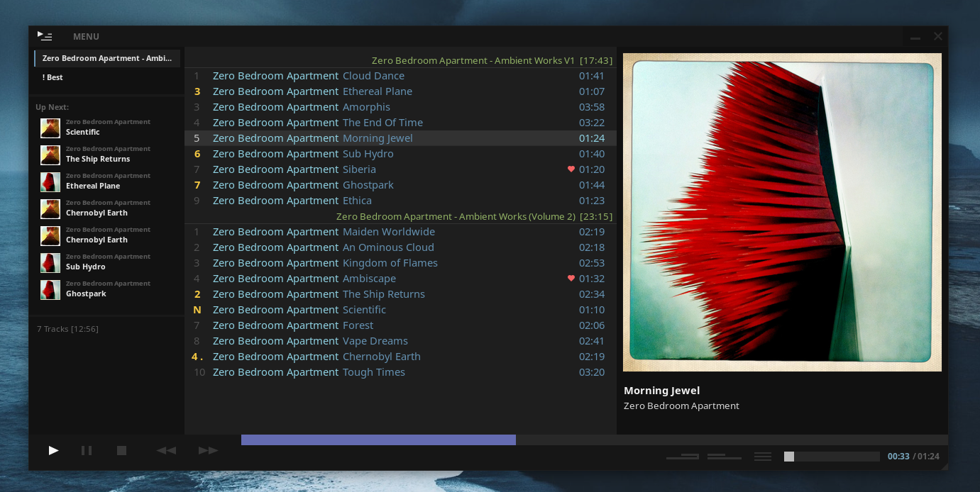Skip forward to next track
This screenshot has width=980, height=492.
(208, 450)
